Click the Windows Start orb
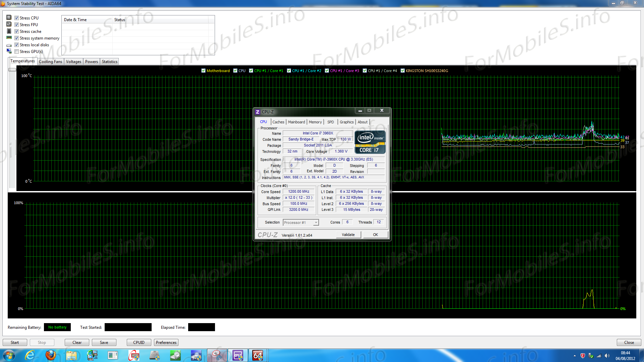644x362 pixels. coord(9,355)
